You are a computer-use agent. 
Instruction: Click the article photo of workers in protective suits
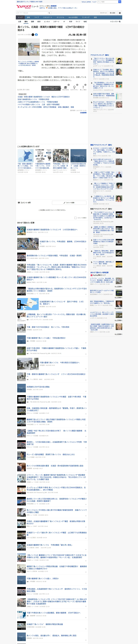click(x=29, y=49)
